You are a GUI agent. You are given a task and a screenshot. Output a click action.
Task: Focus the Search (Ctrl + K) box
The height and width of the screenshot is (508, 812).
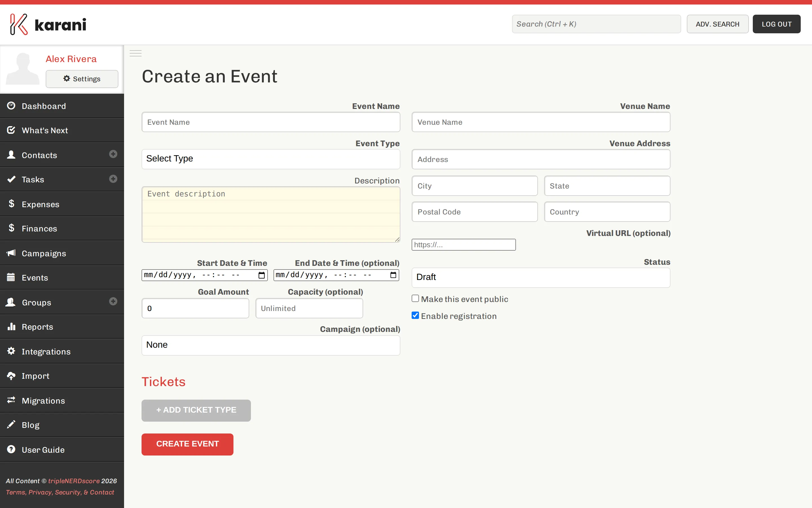(x=596, y=24)
